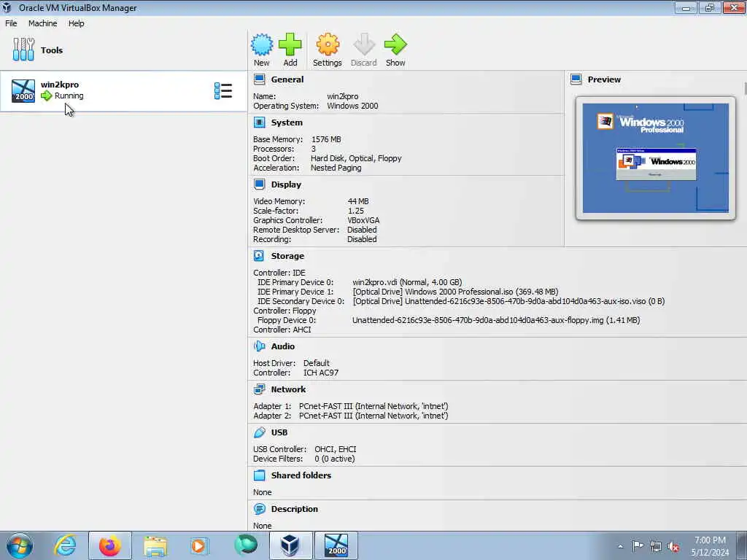The width and height of the screenshot is (747, 560).
Task: Click the Windows 2000 preview thumbnail
Action: (x=656, y=158)
